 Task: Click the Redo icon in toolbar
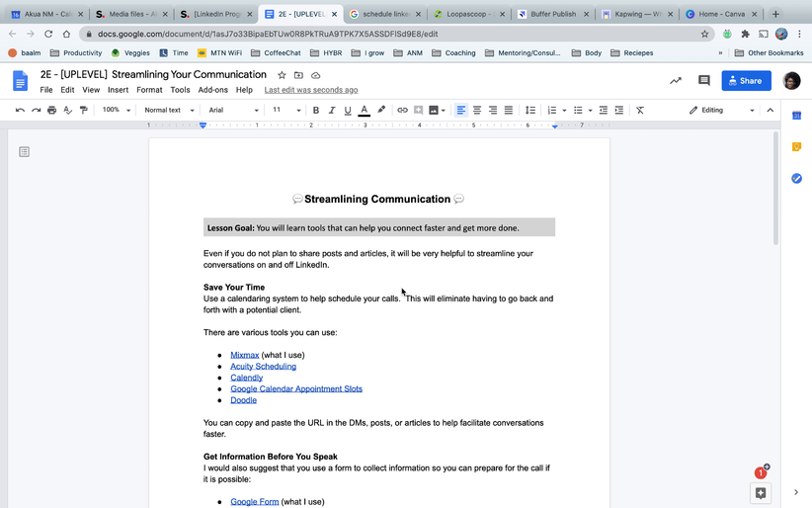tap(36, 110)
